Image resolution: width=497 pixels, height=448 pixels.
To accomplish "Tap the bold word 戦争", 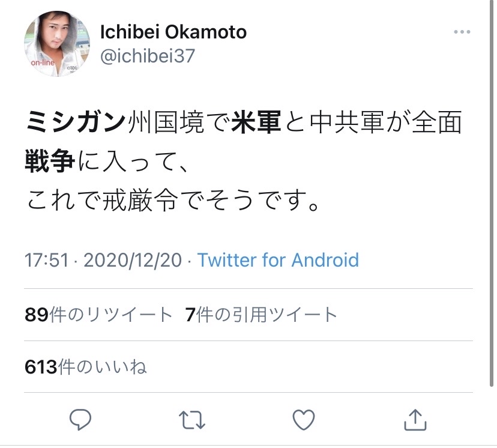I will (50, 161).
